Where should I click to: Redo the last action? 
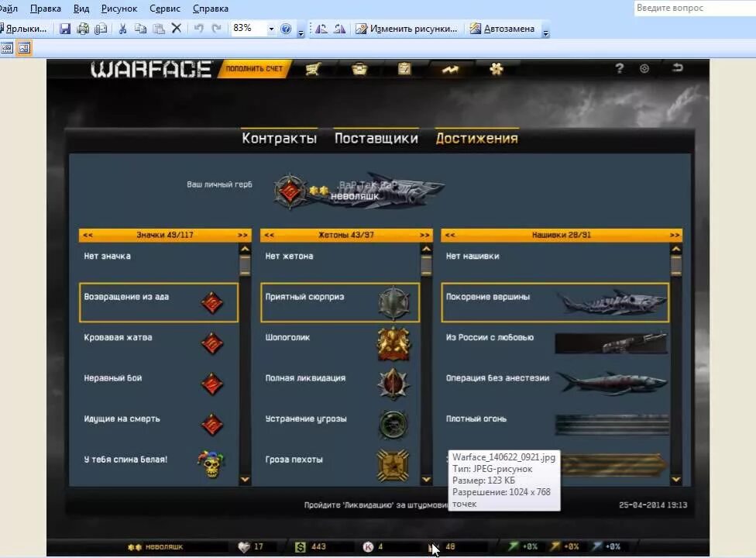tap(217, 29)
